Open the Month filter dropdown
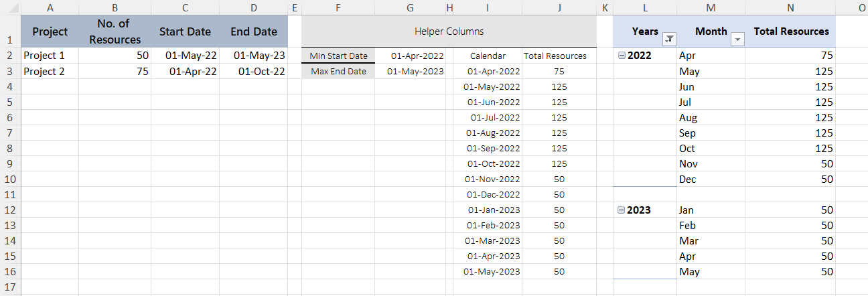The height and width of the screenshot is (296, 868). (738, 40)
